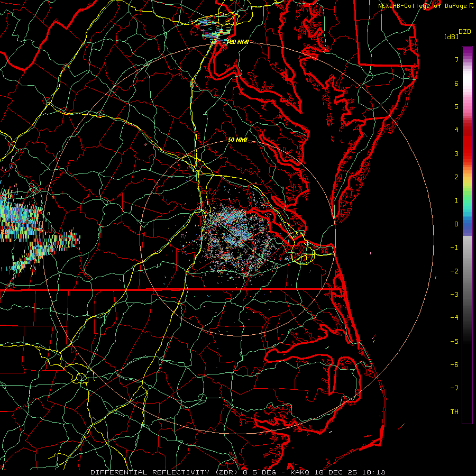Click the -6 tick on the color scale
Screen dimensions: 476x476
454,365
